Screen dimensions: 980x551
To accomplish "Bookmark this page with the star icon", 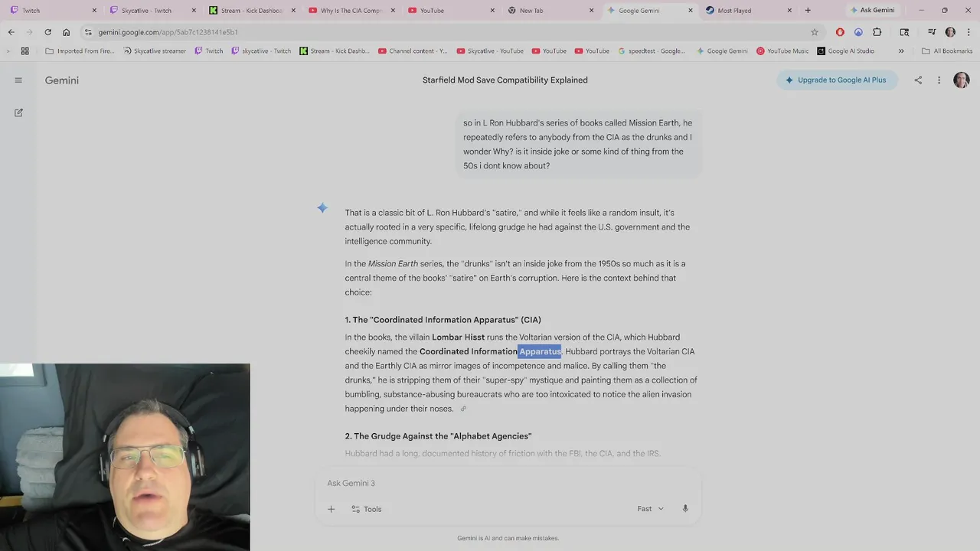I will click(x=815, y=32).
